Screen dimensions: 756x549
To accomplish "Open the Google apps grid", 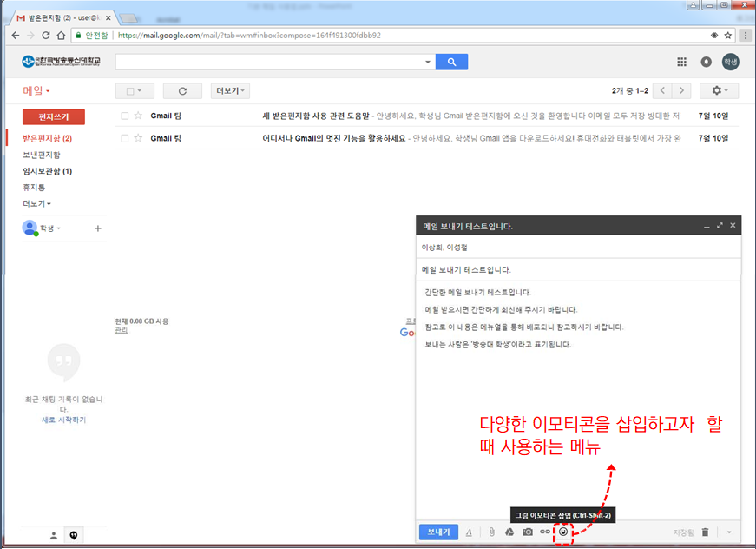I will pos(681,62).
